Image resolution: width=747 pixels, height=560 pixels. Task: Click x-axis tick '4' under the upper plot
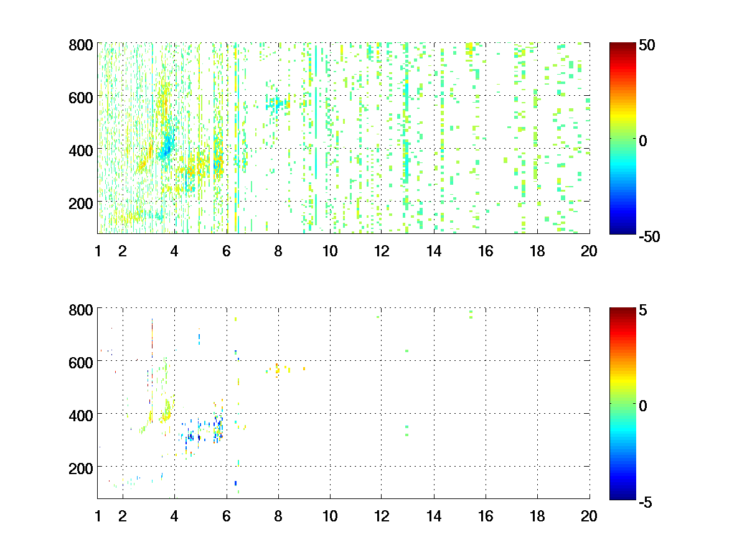coord(174,251)
